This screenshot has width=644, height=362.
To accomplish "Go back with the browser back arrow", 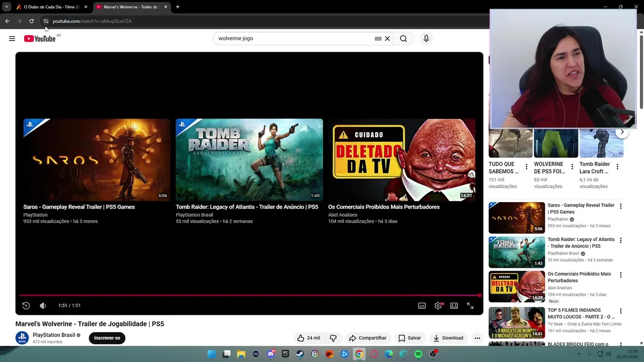I will coord(7,21).
